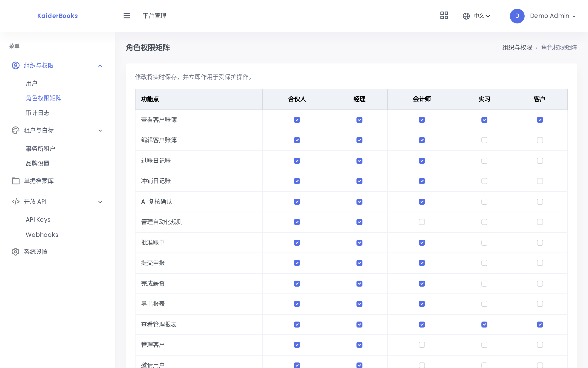Click the 组织与权限 breadcrumb link

coord(517,47)
